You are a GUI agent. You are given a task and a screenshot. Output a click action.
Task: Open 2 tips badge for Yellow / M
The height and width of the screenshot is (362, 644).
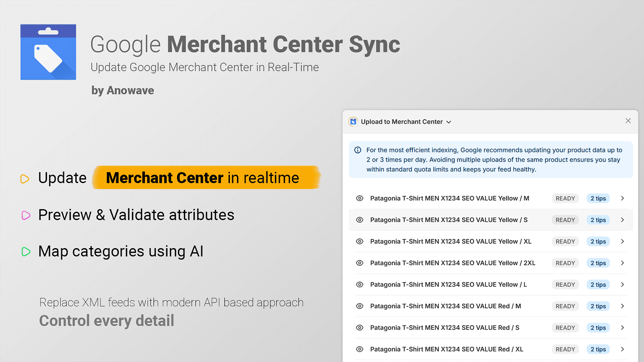click(x=598, y=198)
